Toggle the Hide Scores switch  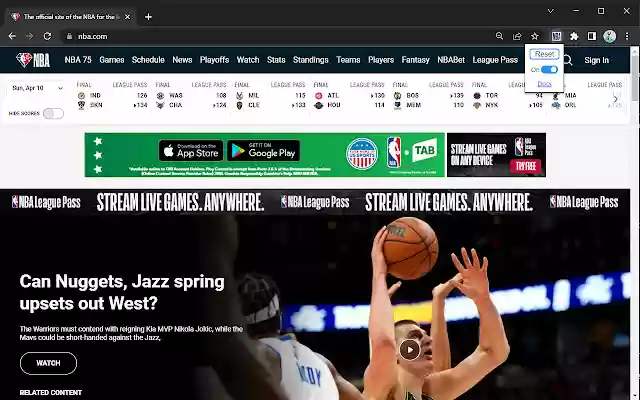click(x=53, y=113)
